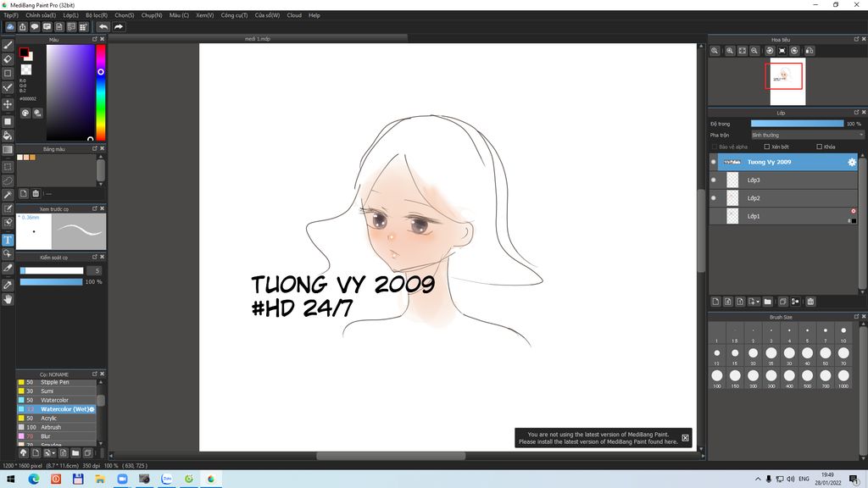Click the Redo arrow in toolbar
868x488 pixels.
119,26
